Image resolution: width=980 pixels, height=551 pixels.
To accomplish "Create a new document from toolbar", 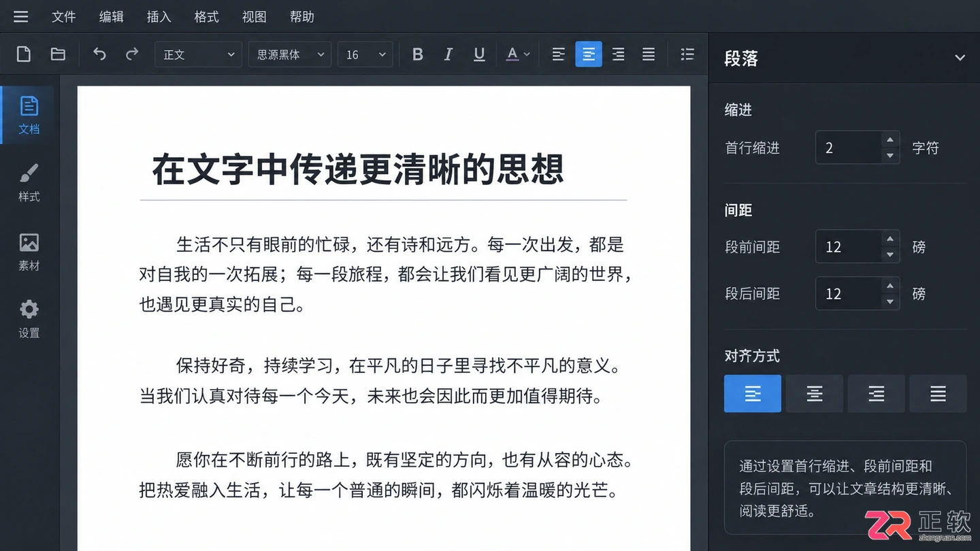I will (24, 54).
